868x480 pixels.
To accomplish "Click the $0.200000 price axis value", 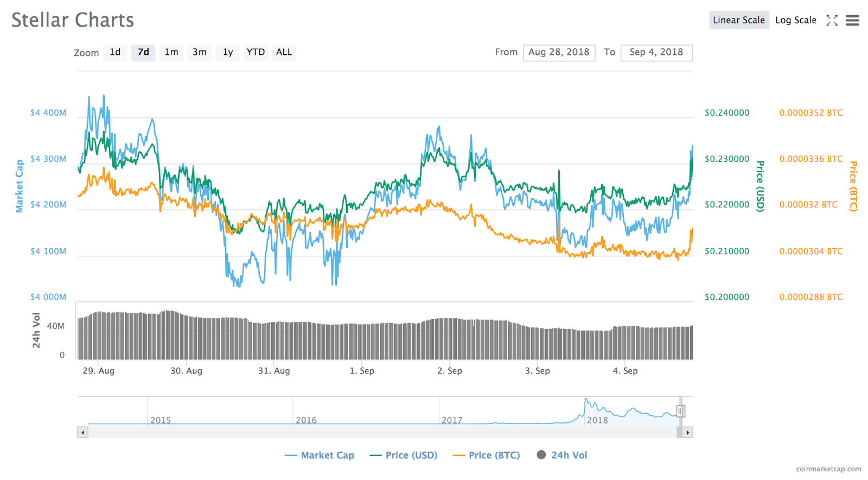I will tap(727, 297).
